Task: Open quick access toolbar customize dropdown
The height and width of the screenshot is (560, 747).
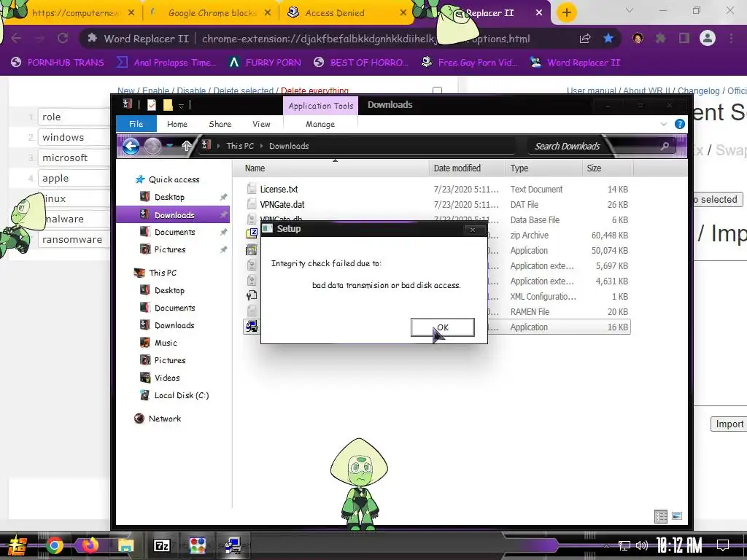Action: point(181,105)
